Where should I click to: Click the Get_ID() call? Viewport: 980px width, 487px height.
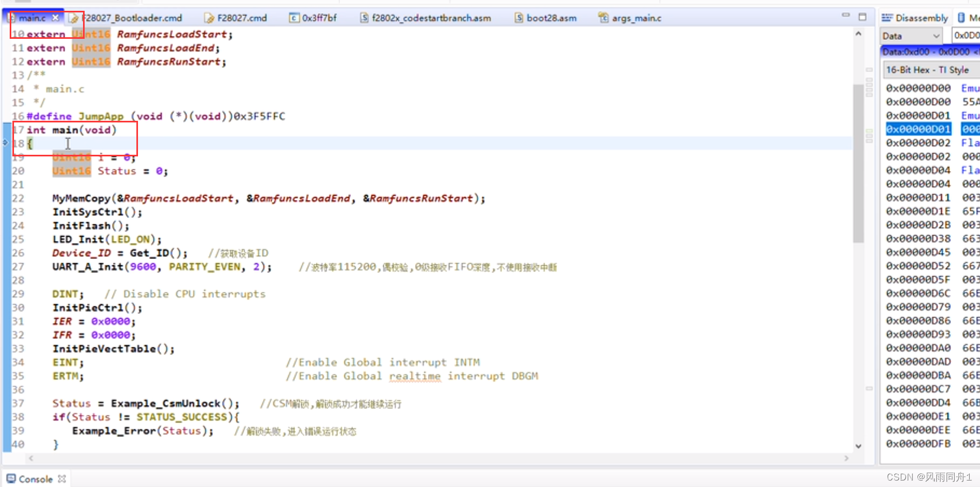(x=158, y=253)
